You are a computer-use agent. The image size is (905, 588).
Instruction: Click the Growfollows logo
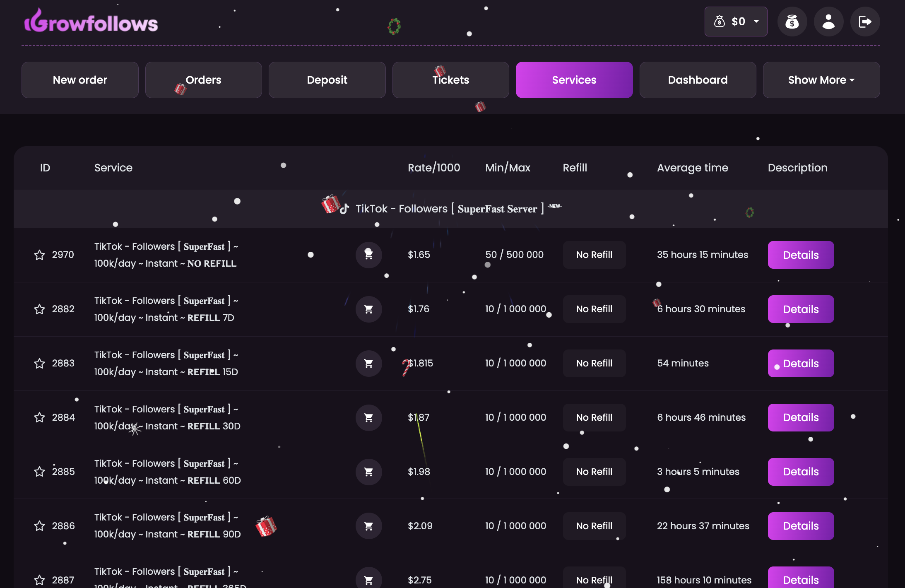91,21
